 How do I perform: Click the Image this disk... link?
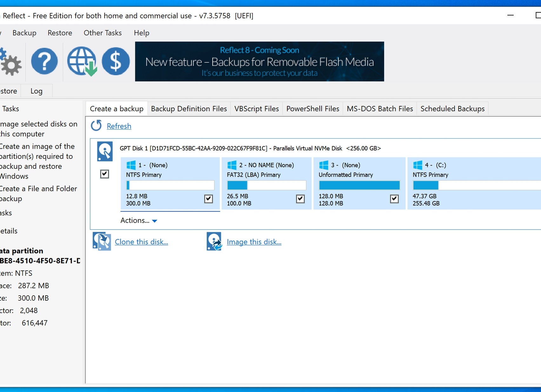click(254, 242)
